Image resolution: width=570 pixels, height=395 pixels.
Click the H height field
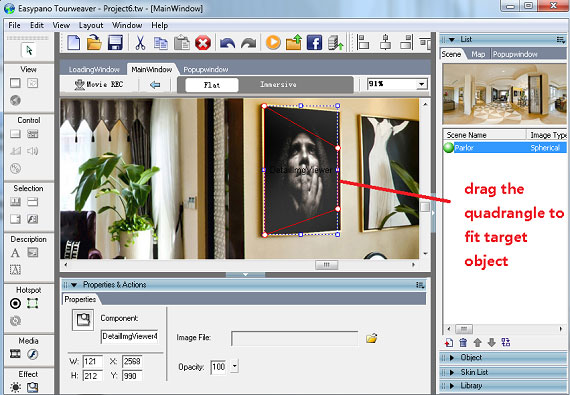(92, 376)
